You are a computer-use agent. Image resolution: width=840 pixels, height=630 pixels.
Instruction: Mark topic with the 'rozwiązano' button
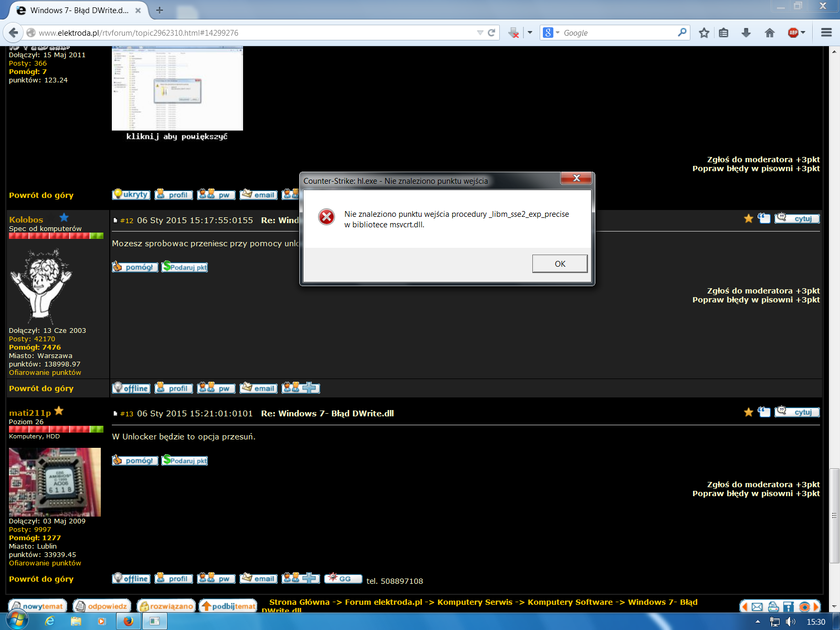[x=166, y=606]
